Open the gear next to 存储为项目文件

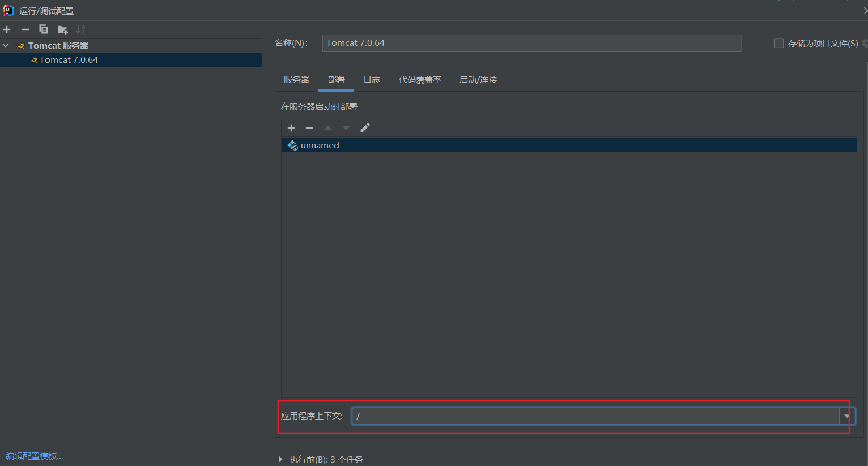(865, 43)
